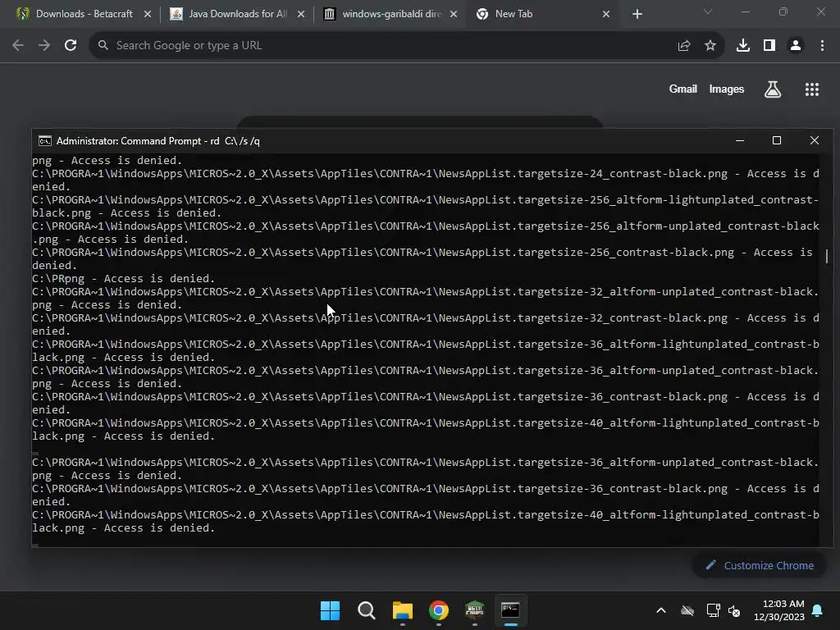This screenshot has width=840, height=630.
Task: Close the New Tab tab
Action: pos(606,14)
